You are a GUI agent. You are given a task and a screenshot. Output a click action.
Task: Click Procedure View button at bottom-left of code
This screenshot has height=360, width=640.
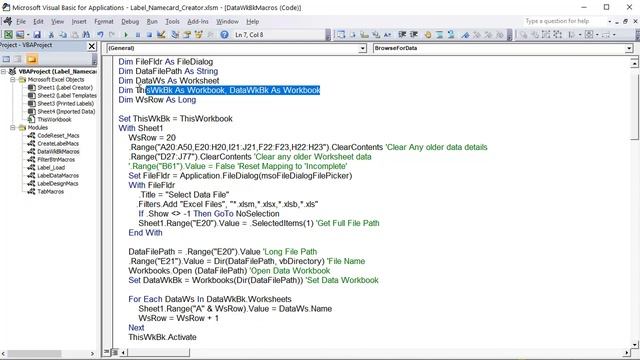coord(107,352)
